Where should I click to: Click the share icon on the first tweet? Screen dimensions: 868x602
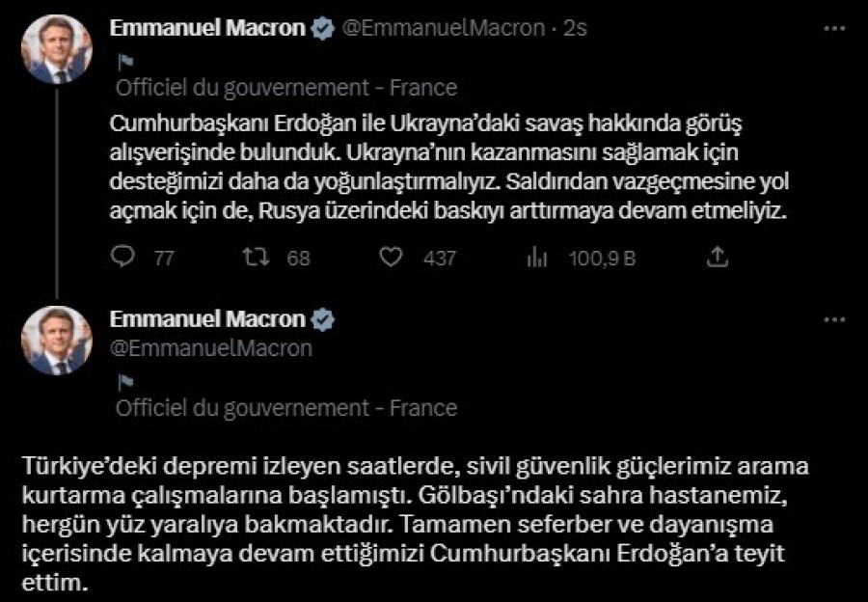coord(717,258)
